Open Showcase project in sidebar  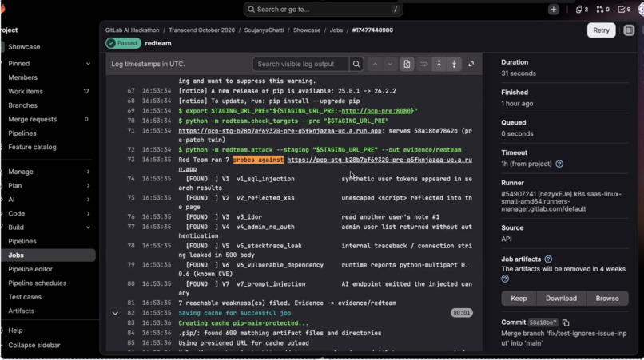pos(24,47)
